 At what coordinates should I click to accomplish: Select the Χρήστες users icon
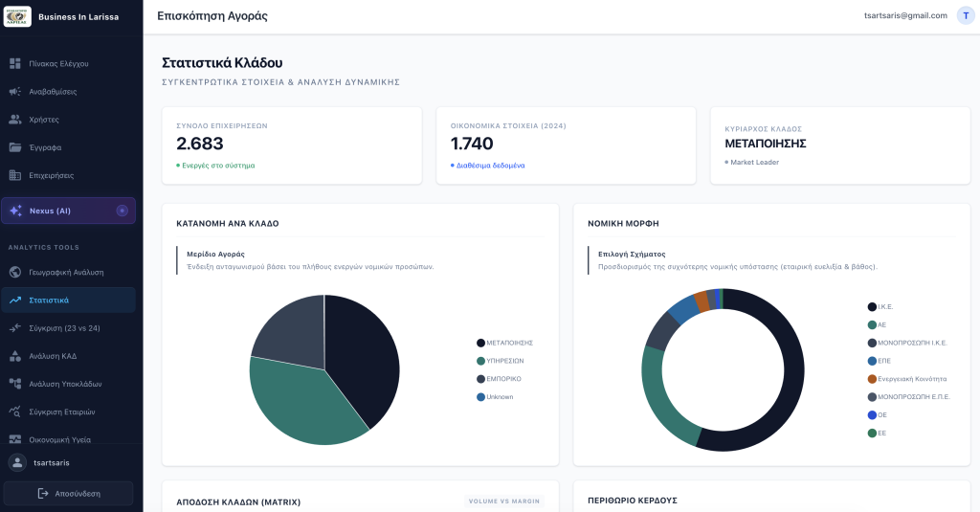click(x=15, y=120)
